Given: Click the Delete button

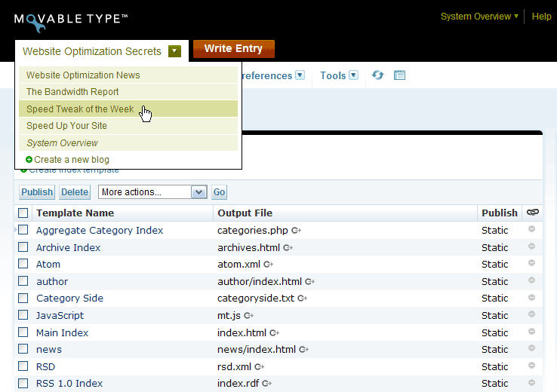Looking at the screenshot, I should click(x=75, y=192).
